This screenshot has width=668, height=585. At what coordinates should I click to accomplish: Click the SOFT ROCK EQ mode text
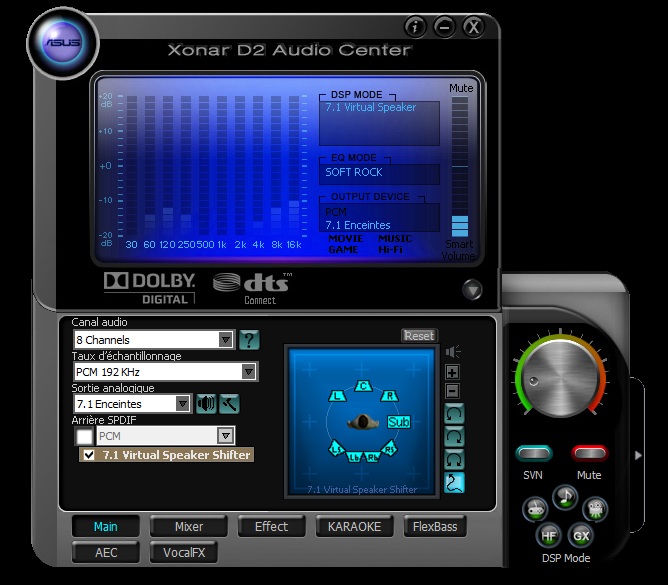pos(354,172)
